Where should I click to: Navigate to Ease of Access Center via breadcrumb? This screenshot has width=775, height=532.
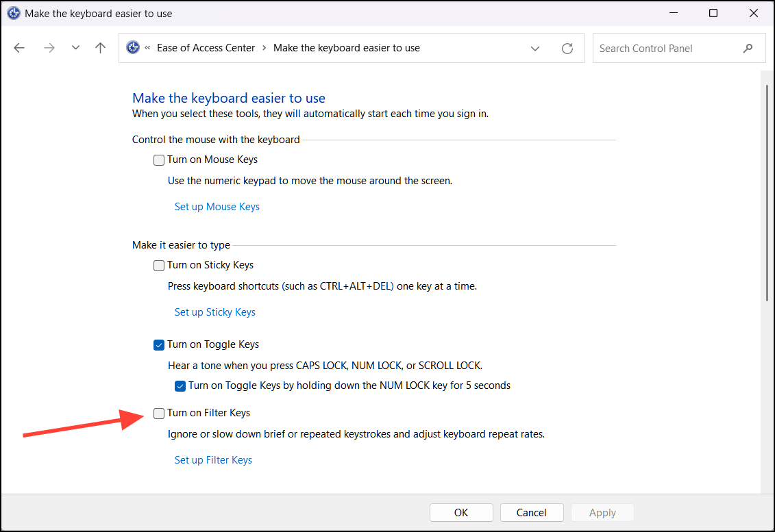[x=206, y=48]
